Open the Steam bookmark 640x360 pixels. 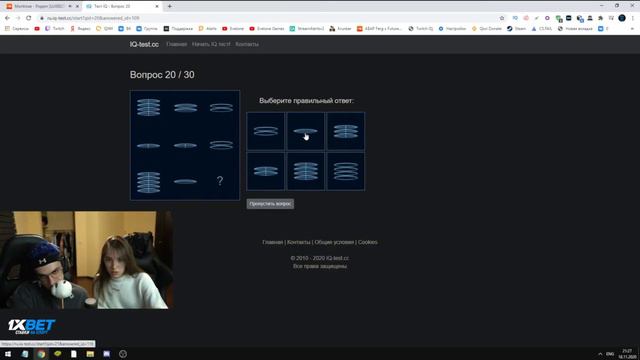tap(516, 29)
